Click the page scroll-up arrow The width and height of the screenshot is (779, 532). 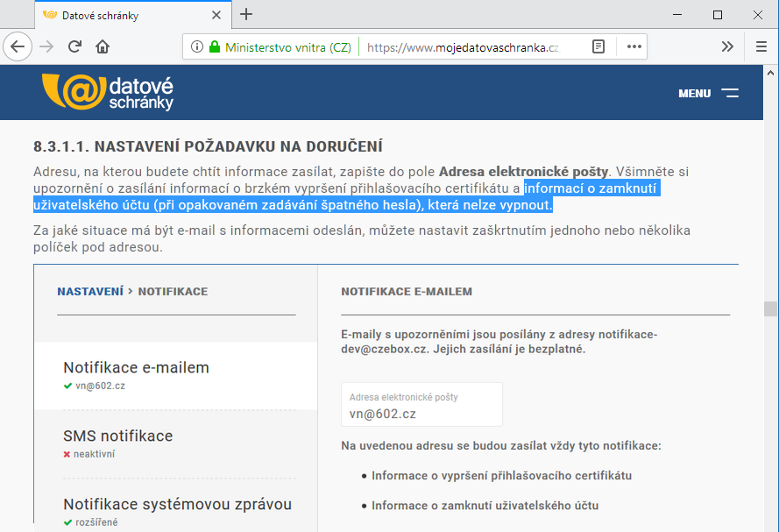pos(770,73)
